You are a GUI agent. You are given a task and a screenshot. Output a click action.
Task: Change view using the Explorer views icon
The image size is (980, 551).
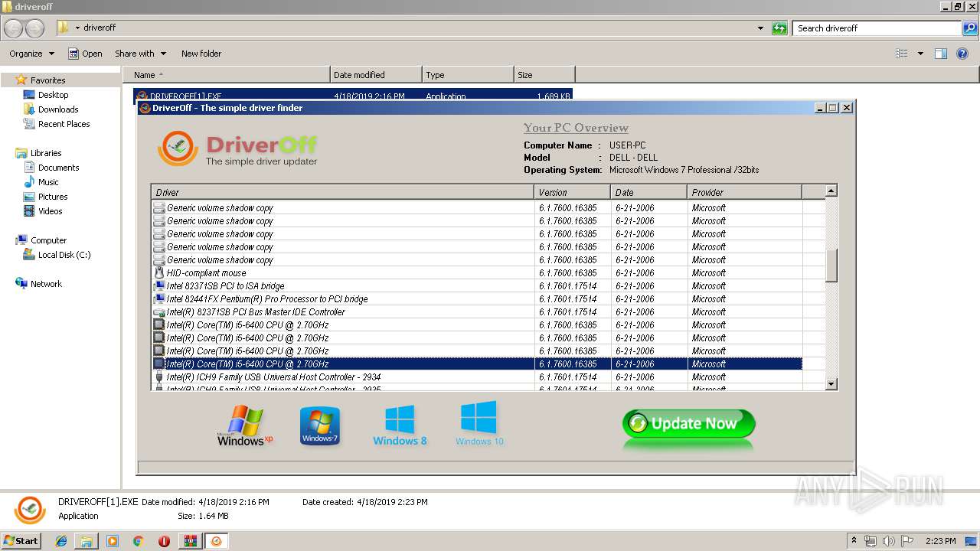(902, 54)
